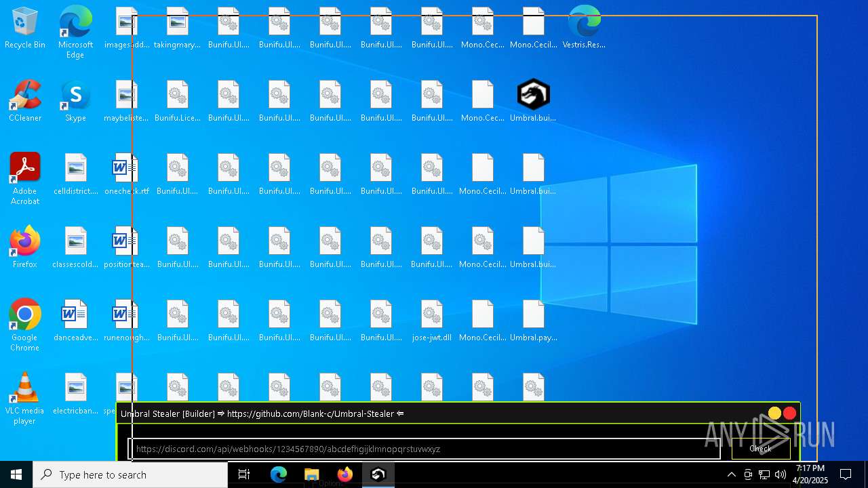Select the danceadve... Word document
The height and width of the screenshot is (488, 868).
pos(75,321)
